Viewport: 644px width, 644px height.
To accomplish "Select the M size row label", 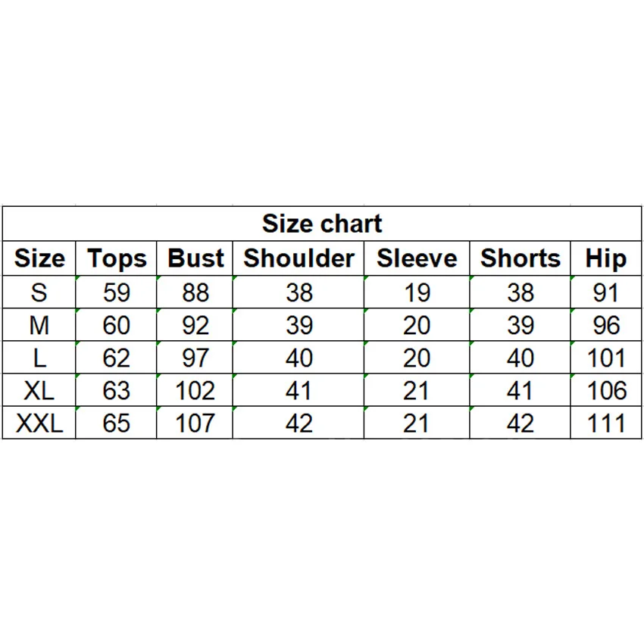I will point(39,325).
